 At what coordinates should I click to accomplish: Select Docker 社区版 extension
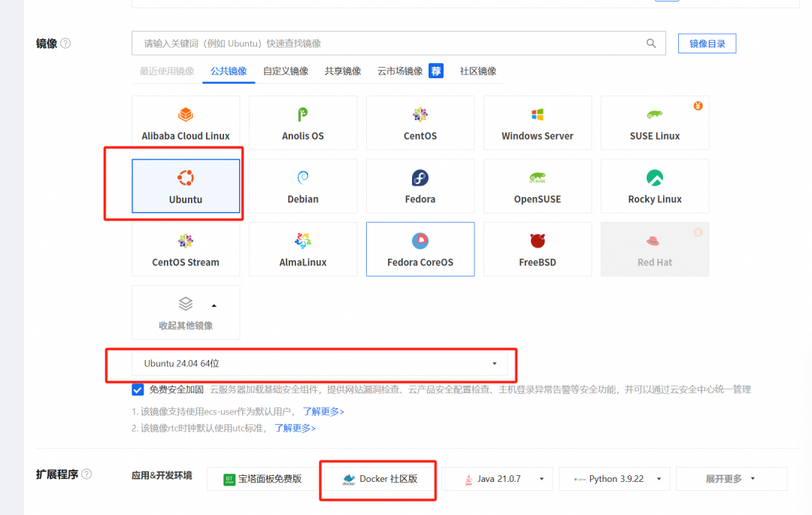click(x=380, y=479)
